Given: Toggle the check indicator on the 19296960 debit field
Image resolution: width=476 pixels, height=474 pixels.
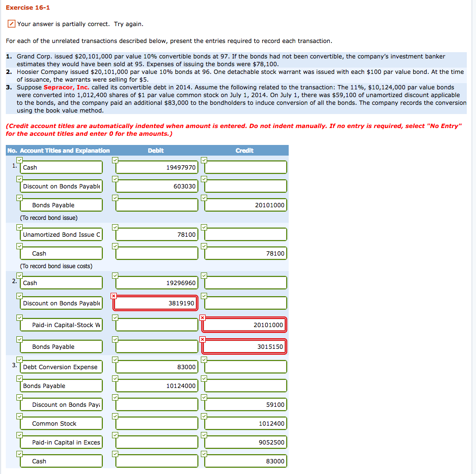Looking at the screenshot, I should click(x=114, y=275).
